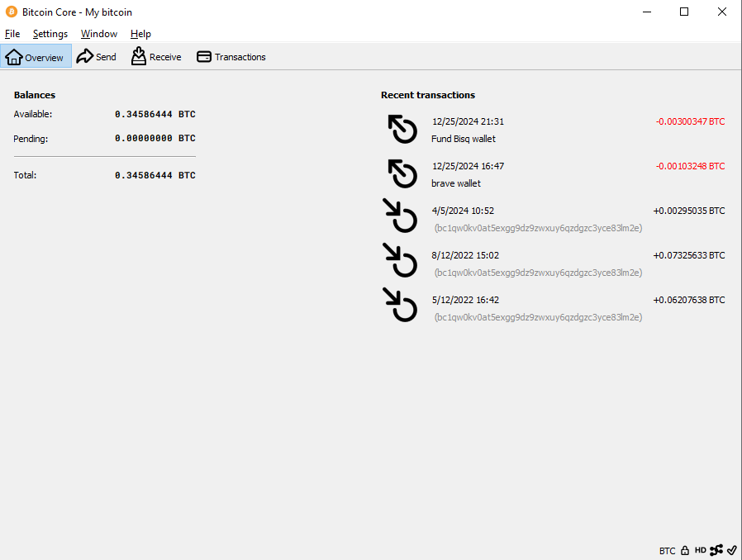Click received icon for 5/12/2022 transaction
Viewport: 742px width, 560px height.
click(400, 305)
